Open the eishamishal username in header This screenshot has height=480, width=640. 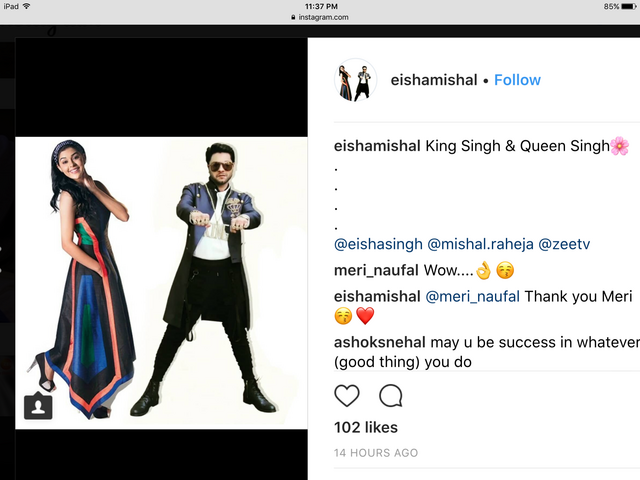(433, 80)
